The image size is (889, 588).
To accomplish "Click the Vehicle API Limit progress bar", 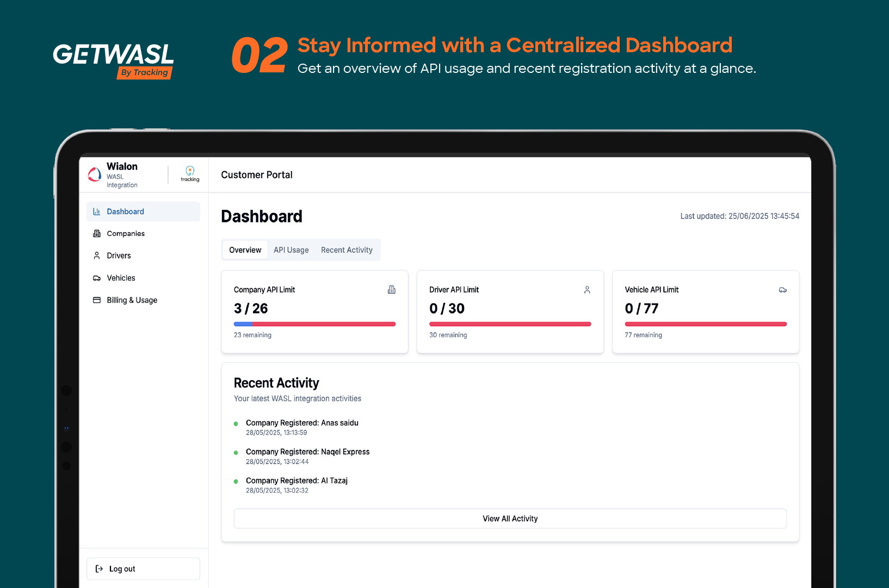I will pyautogui.click(x=706, y=324).
